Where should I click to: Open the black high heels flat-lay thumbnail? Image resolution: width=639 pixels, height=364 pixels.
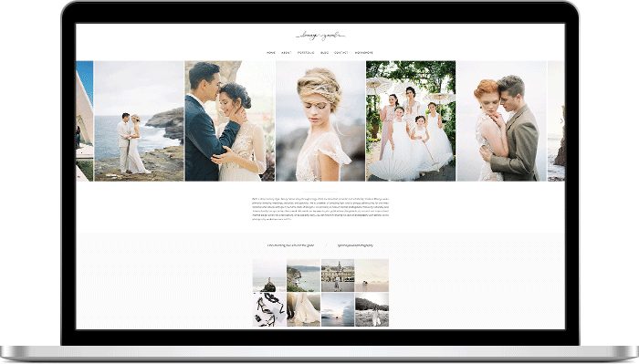click(269, 310)
